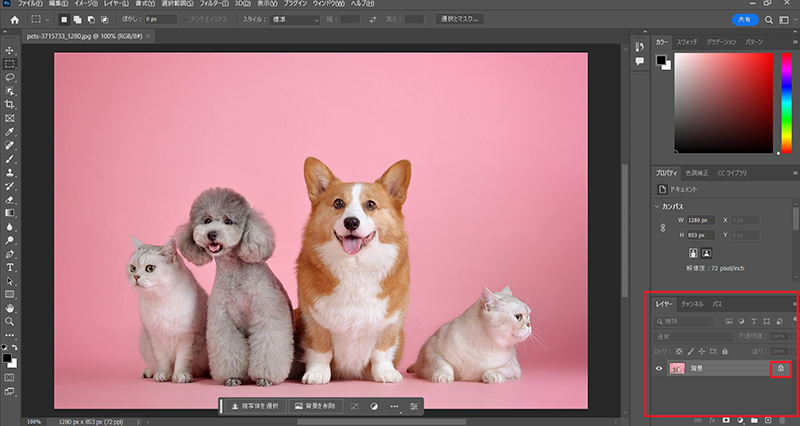Open the イメージ menu

click(x=87, y=4)
